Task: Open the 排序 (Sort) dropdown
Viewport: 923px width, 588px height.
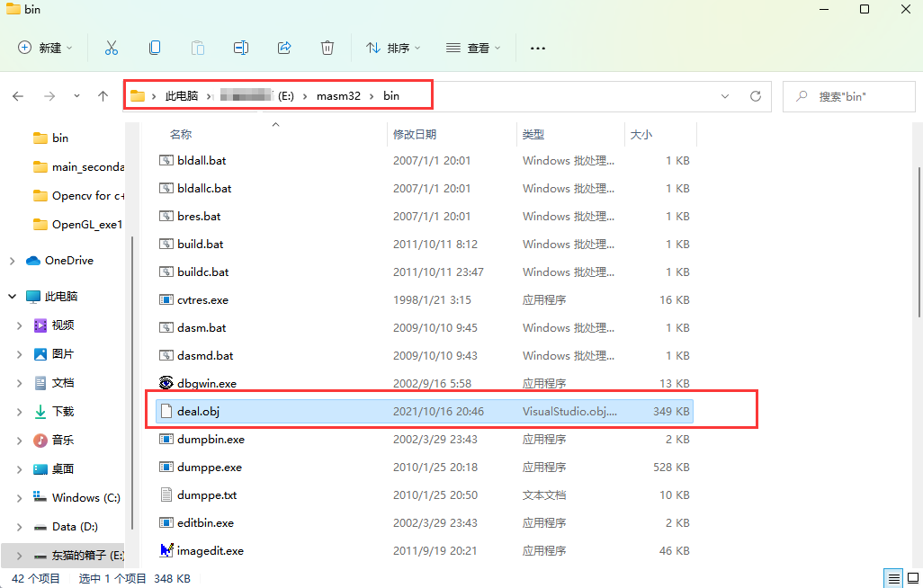Action: coord(392,47)
